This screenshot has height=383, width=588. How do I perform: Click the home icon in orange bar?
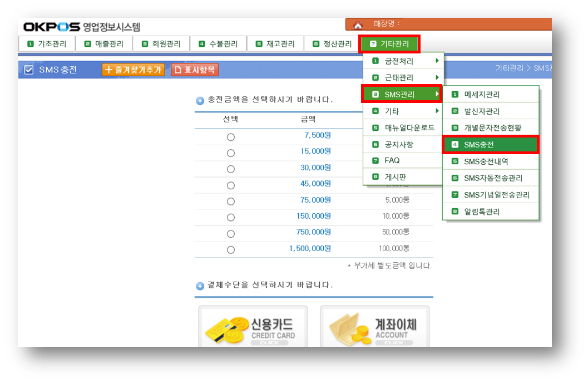(x=358, y=24)
